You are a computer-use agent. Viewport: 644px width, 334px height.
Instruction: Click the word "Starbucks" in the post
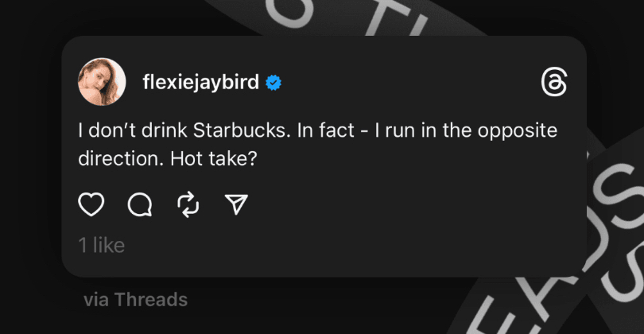tap(246, 130)
